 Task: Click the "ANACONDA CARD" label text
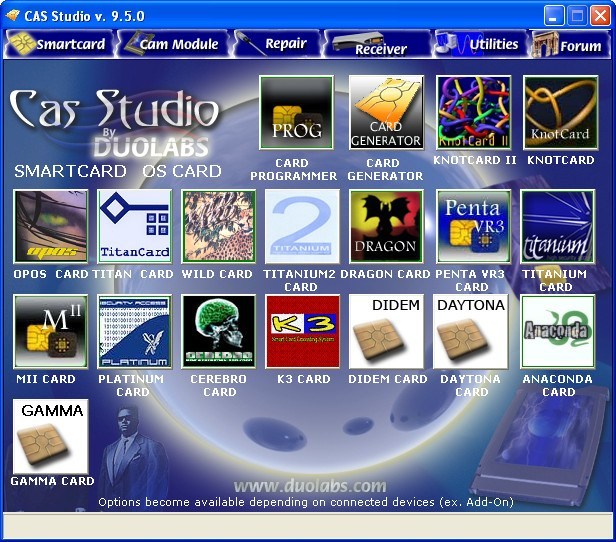point(557,385)
